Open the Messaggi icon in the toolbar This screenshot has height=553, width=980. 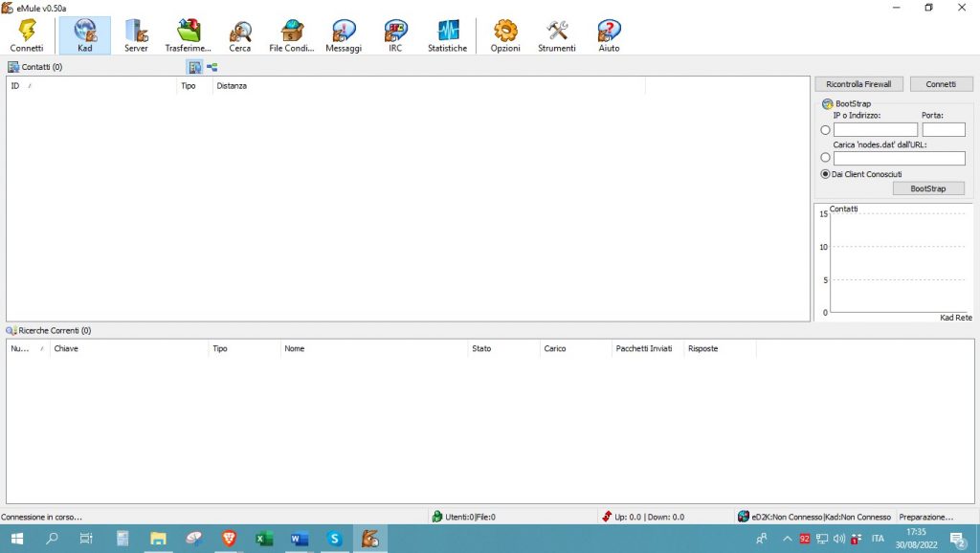click(x=343, y=31)
